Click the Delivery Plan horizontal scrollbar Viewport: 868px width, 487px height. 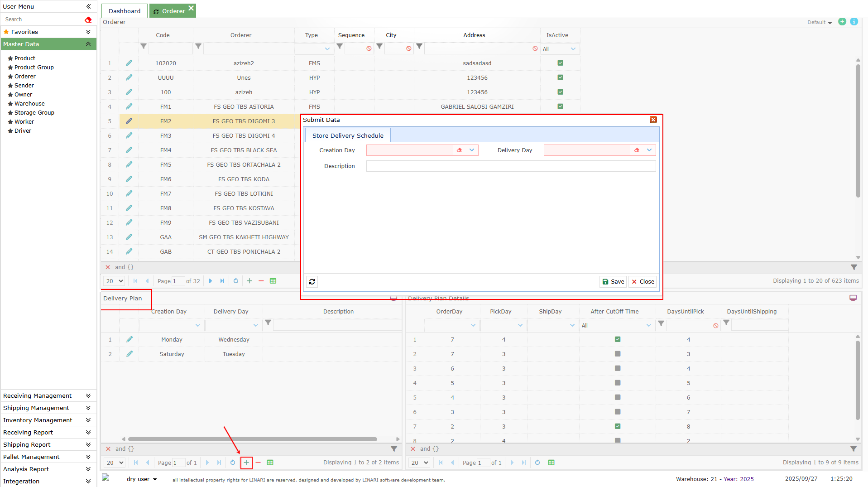tap(252, 439)
